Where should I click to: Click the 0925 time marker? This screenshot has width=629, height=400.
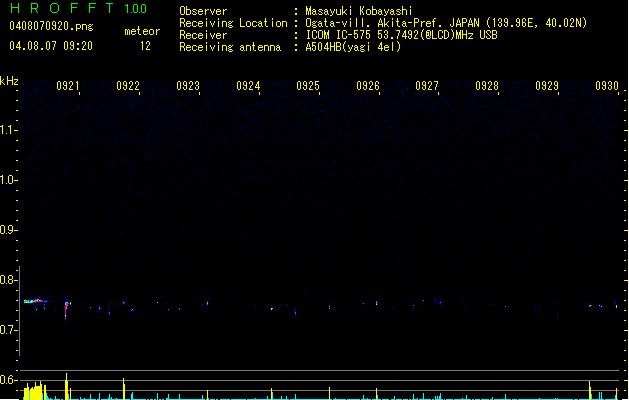(x=308, y=86)
